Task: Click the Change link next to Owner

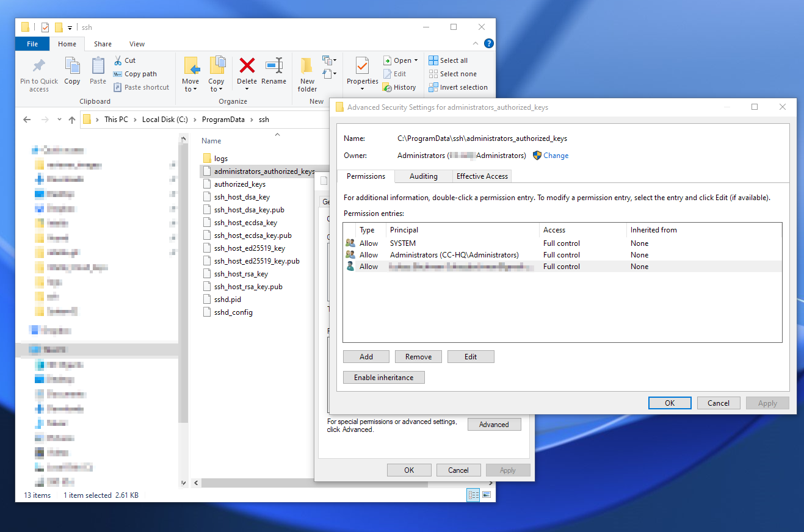Action: [x=554, y=156]
